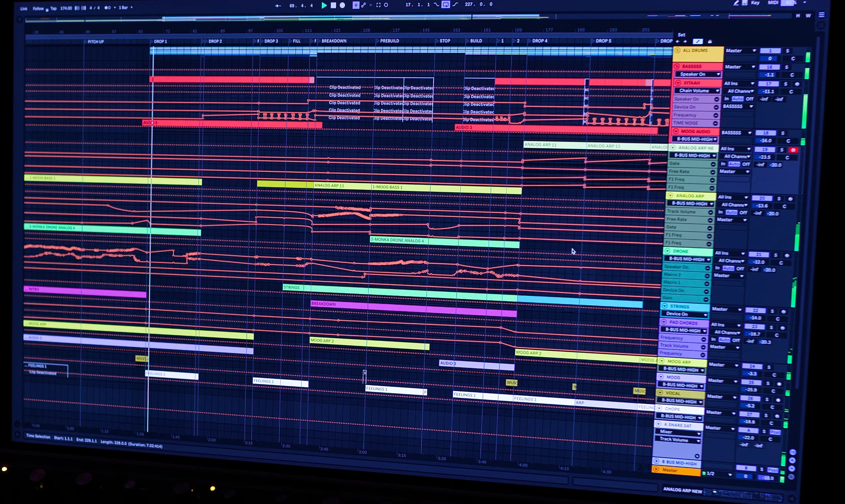Click the Previous Locator arrow
The image size is (845, 504).
[x=677, y=41]
